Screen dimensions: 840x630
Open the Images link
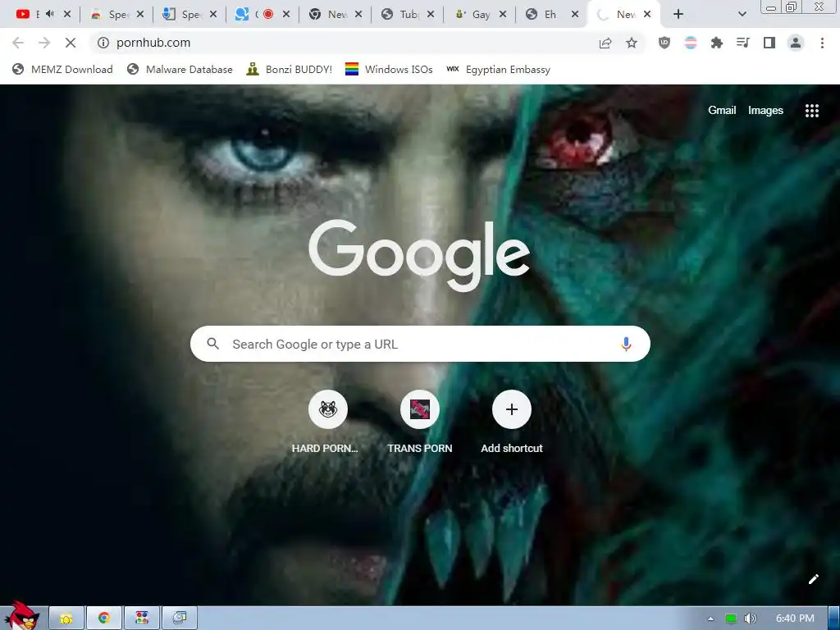point(765,111)
